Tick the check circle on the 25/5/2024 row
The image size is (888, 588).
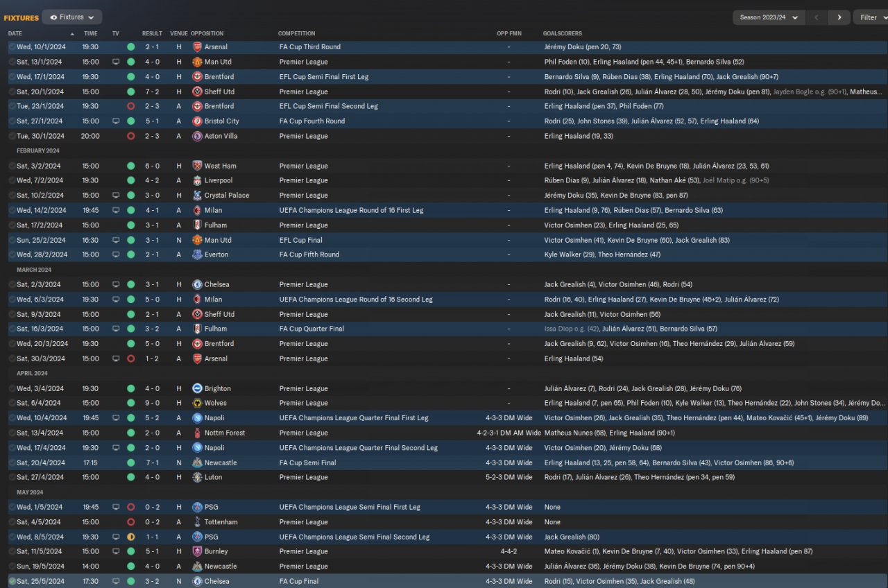click(12, 581)
